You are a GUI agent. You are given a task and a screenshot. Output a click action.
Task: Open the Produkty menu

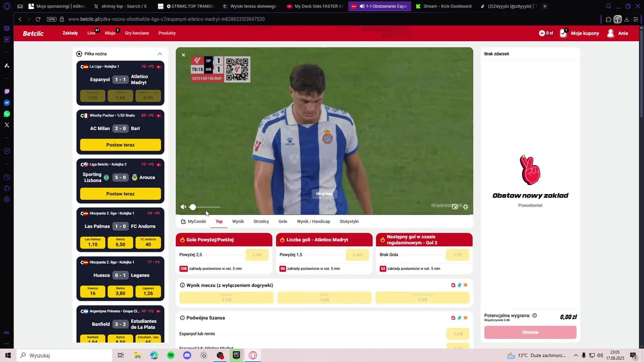pos(167,33)
